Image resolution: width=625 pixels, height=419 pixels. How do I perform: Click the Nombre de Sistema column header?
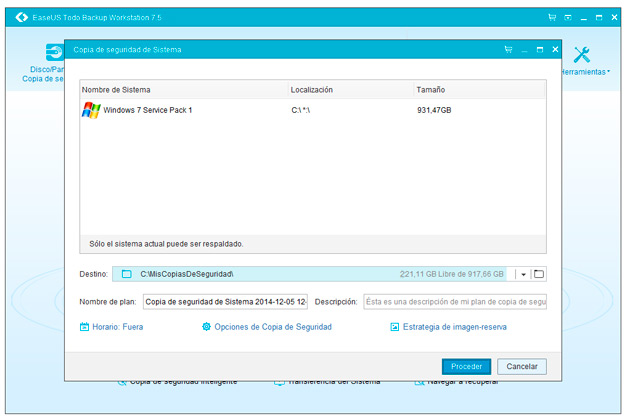pos(184,90)
